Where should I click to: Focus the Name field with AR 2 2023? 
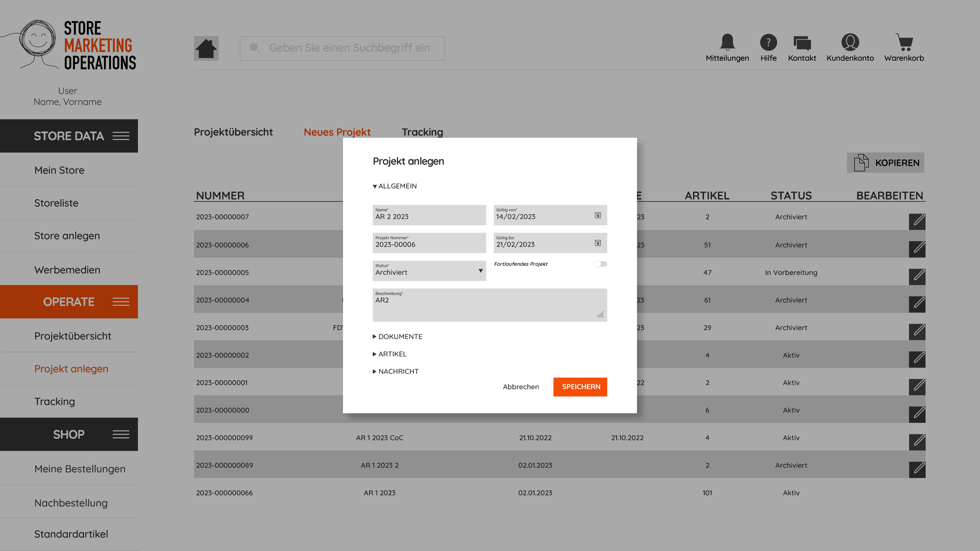pos(429,215)
